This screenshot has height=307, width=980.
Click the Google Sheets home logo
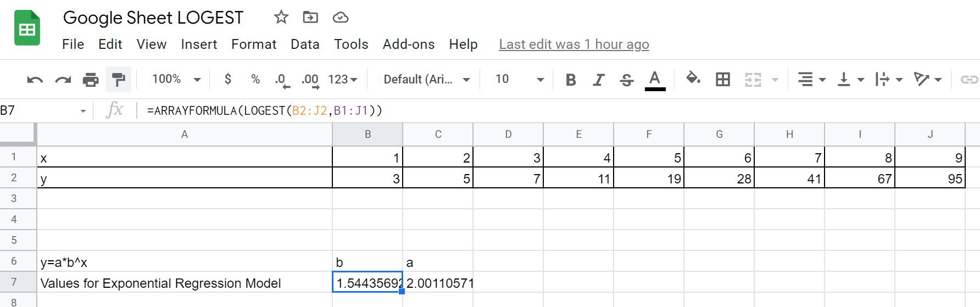click(27, 28)
